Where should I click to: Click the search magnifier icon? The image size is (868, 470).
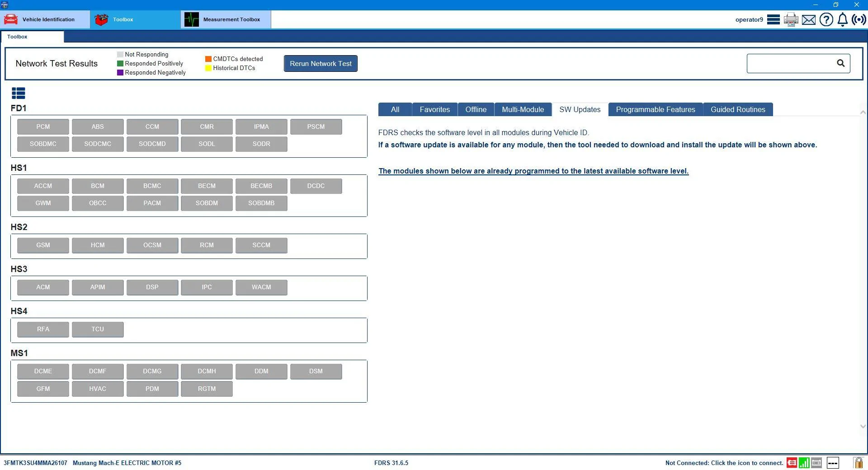pyautogui.click(x=841, y=63)
